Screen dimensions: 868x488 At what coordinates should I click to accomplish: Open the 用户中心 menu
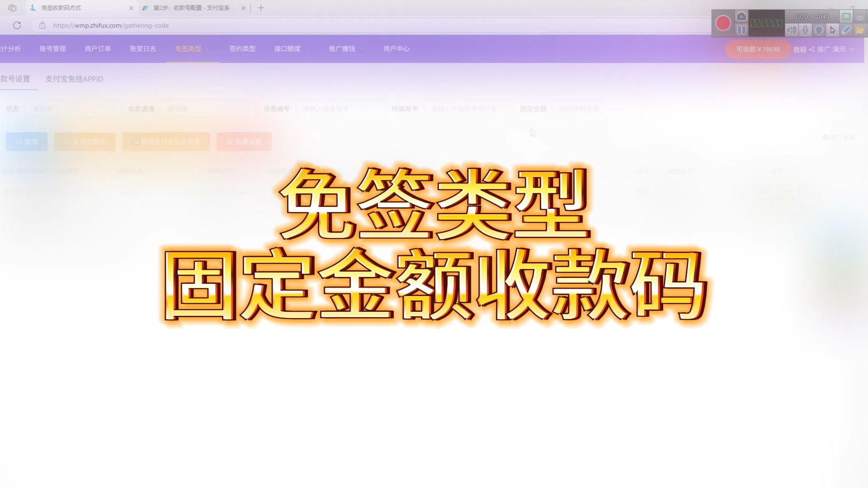click(396, 49)
